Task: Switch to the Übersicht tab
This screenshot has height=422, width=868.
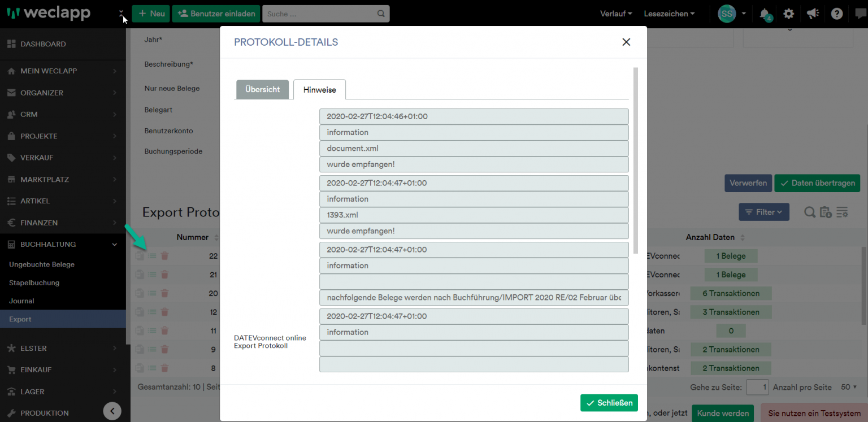Action: coord(262,89)
